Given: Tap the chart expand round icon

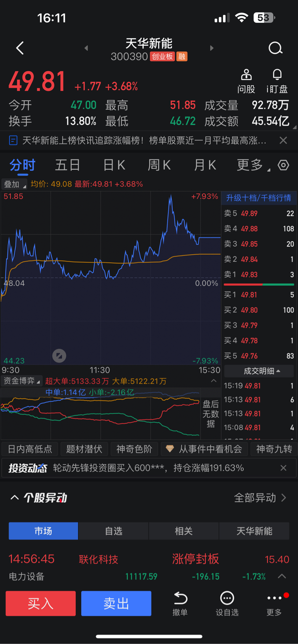Looking at the screenshot, I should 59,356.
